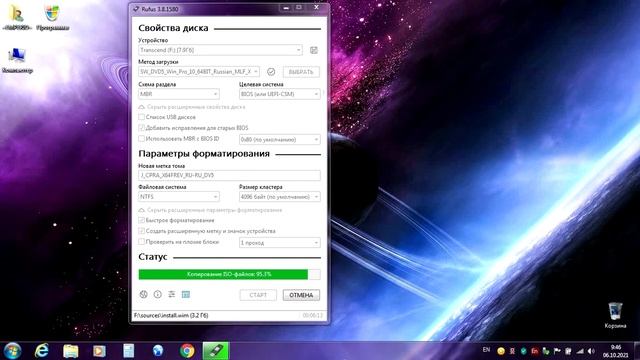This screenshot has width=640, height=360.
Task: Click the Статус heading
Action: tap(153, 257)
